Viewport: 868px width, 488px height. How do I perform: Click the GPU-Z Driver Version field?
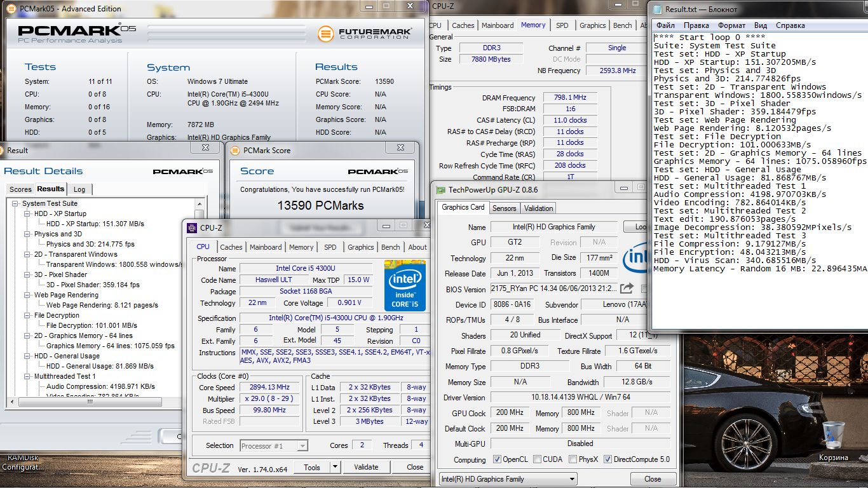pos(580,398)
